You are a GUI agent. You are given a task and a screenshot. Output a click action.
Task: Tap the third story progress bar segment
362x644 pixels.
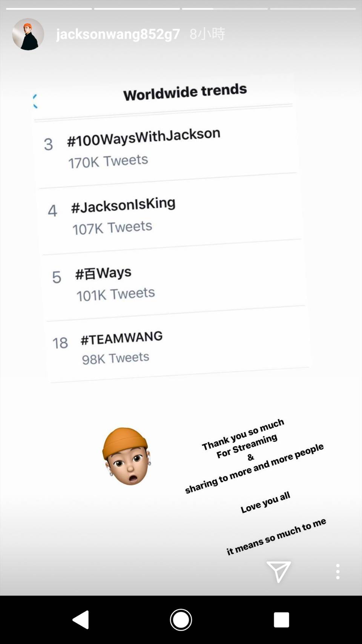[225, 9]
